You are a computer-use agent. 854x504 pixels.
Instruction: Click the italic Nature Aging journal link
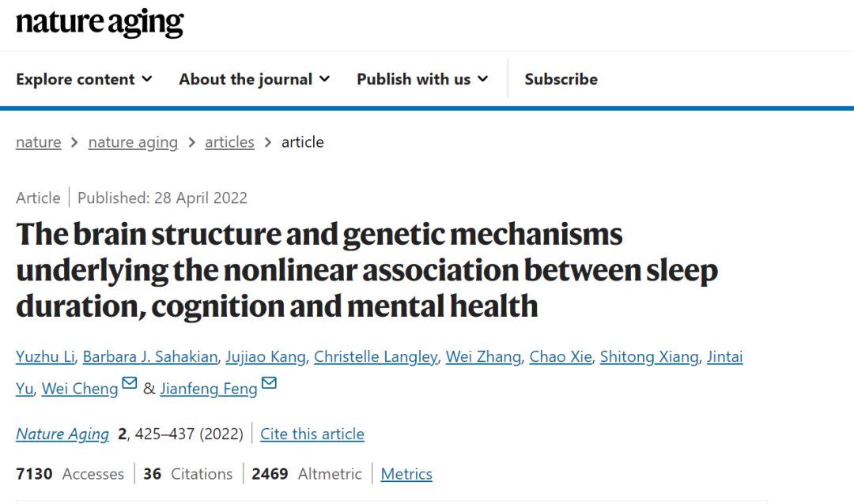pyautogui.click(x=62, y=434)
